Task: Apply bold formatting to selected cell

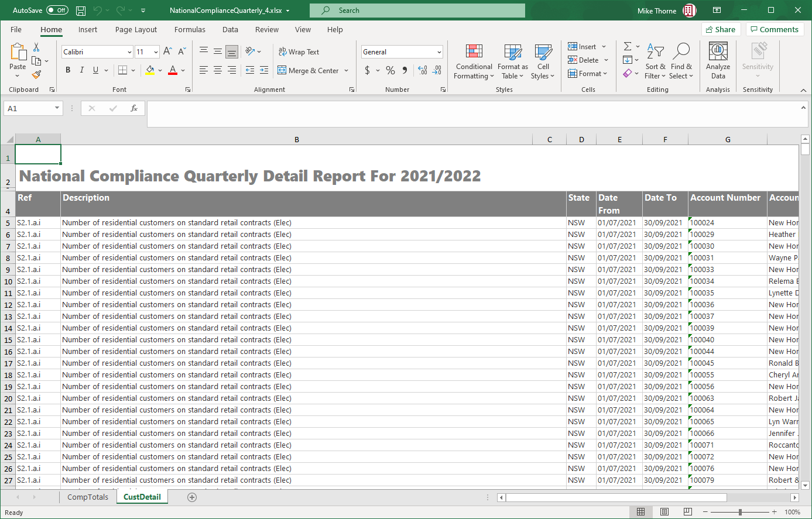Action: (x=67, y=70)
